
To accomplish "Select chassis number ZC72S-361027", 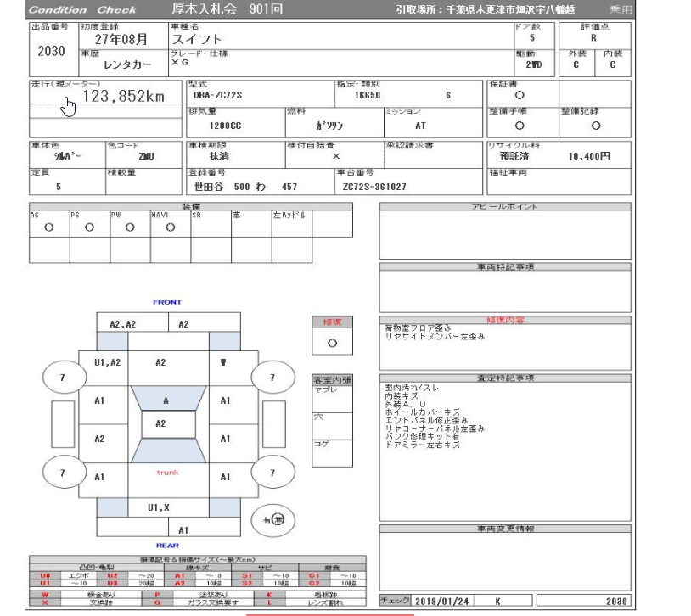I will tap(374, 187).
